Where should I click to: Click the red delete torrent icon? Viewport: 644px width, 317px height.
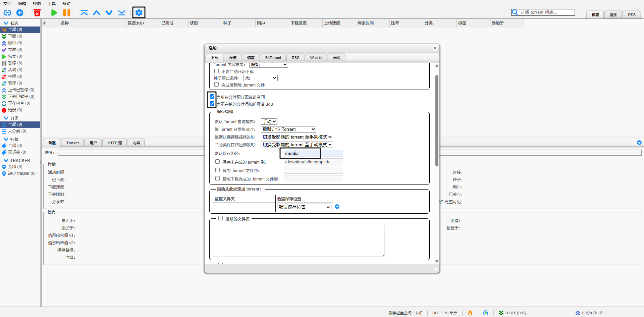coord(37,13)
